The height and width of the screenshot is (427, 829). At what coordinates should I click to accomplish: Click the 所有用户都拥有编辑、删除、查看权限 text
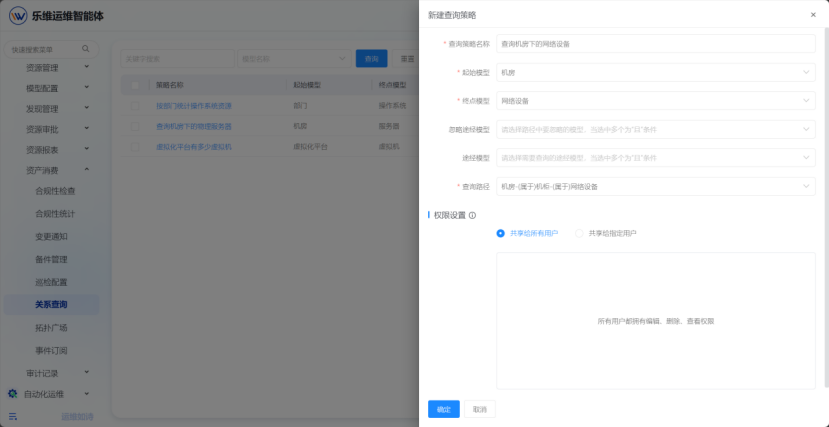click(x=656, y=321)
